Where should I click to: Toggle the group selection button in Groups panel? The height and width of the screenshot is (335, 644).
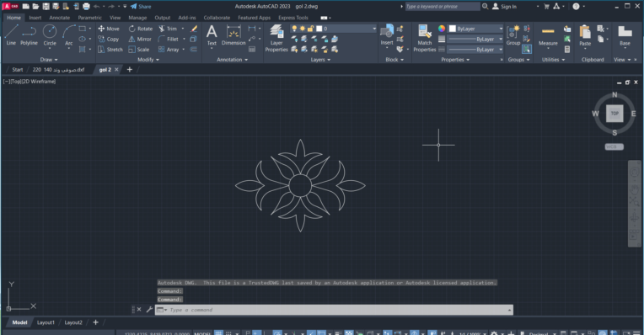(x=527, y=49)
